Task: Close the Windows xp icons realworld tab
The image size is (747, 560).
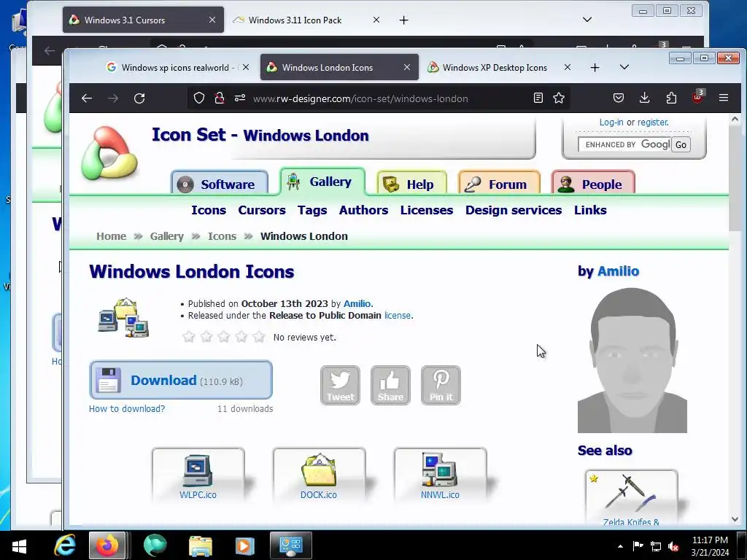Action: 246,67
